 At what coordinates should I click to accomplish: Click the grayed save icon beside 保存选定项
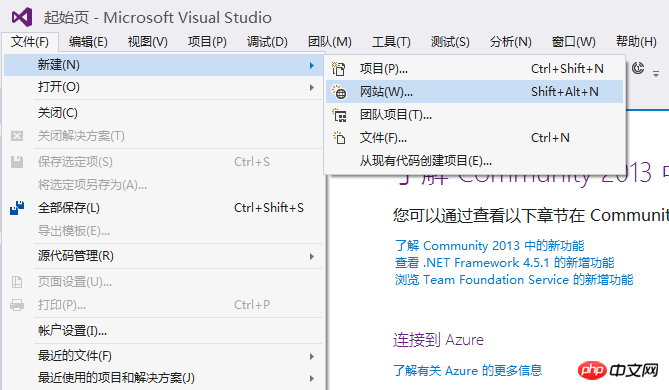point(17,162)
